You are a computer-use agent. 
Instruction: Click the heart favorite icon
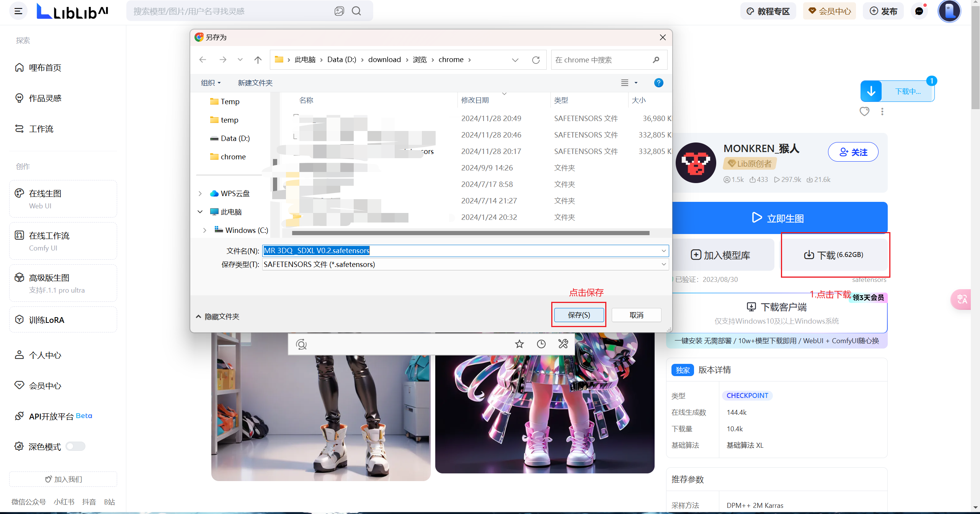tap(864, 111)
